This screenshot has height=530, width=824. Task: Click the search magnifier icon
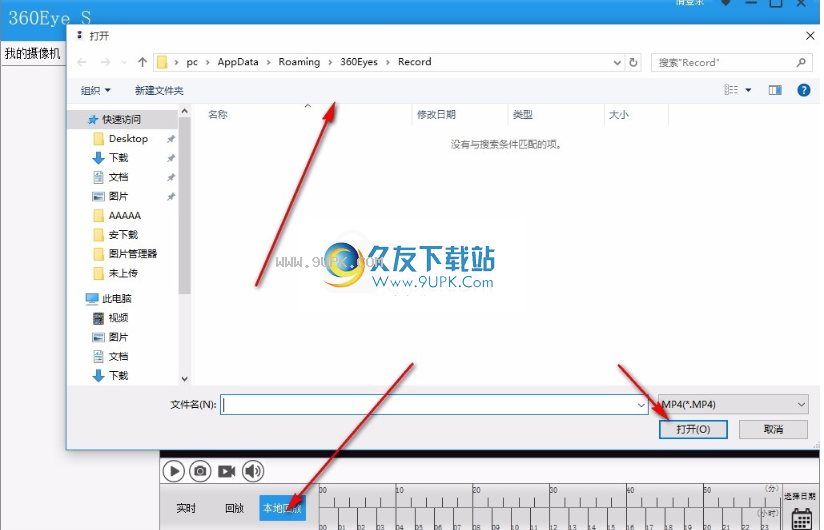point(801,63)
